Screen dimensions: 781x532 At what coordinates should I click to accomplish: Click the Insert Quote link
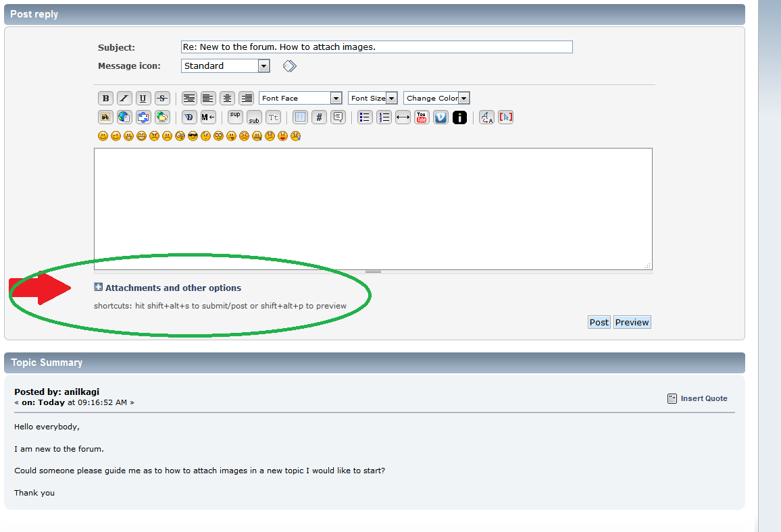tap(703, 398)
